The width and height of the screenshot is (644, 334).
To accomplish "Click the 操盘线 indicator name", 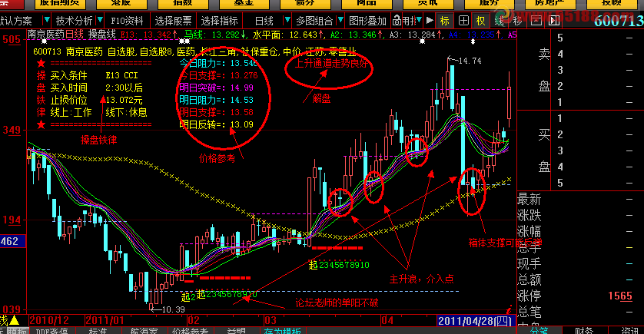I will [x=102, y=35].
